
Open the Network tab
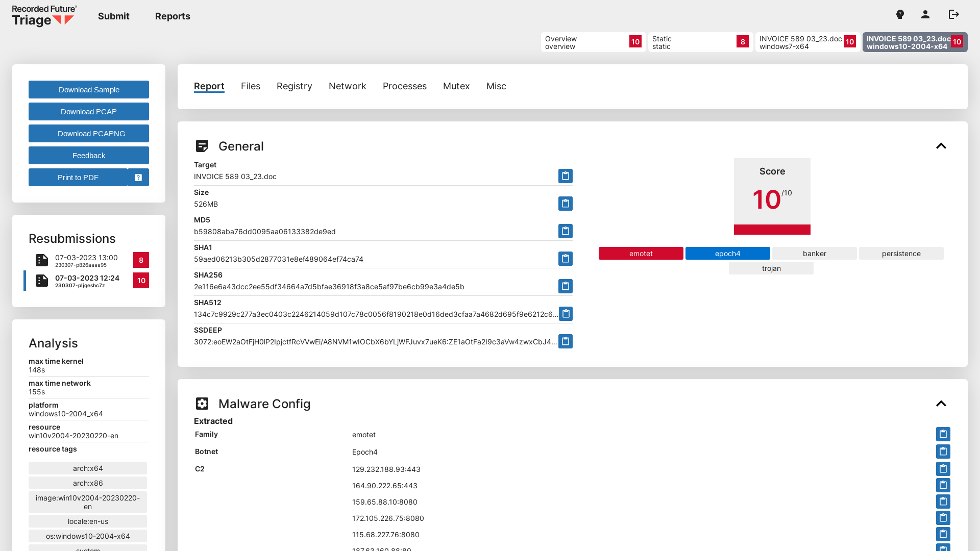(348, 86)
